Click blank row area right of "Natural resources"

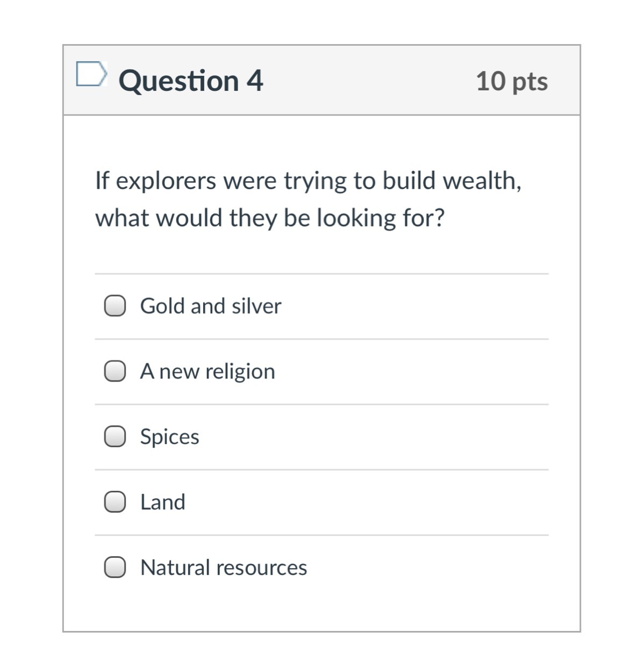430,568
